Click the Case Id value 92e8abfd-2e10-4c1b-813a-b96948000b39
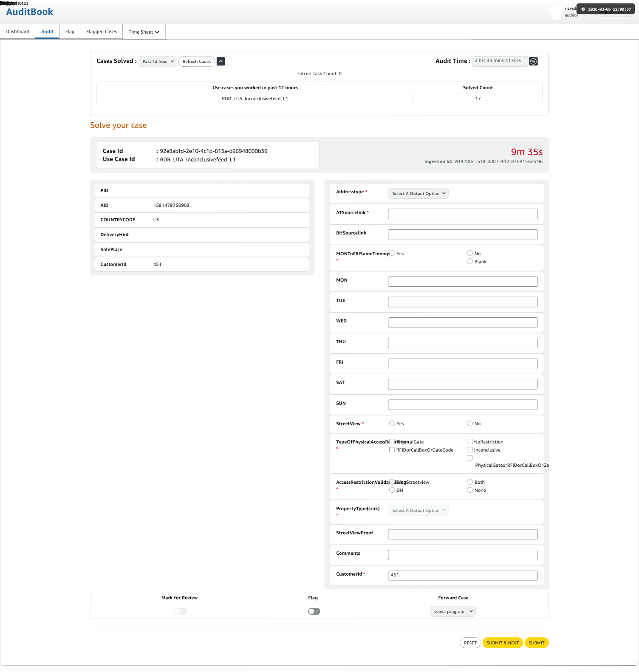Viewport: 639px width, 672px height. coord(214,151)
